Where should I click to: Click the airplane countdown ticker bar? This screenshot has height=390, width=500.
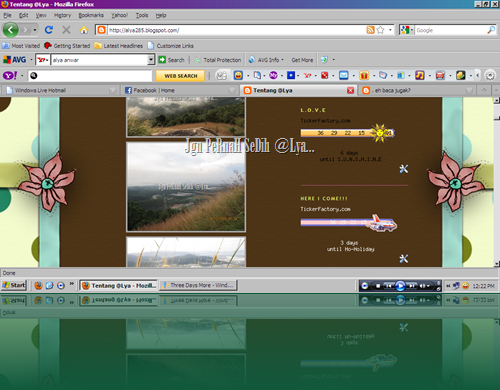click(349, 223)
